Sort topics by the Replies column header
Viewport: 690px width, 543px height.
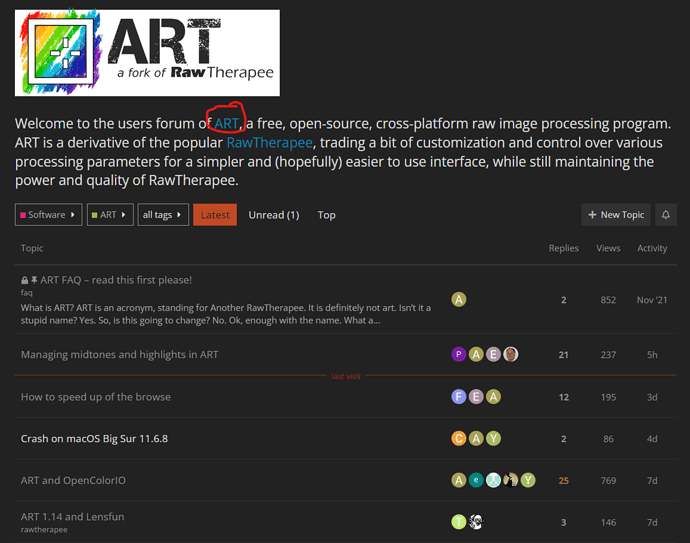pos(563,248)
